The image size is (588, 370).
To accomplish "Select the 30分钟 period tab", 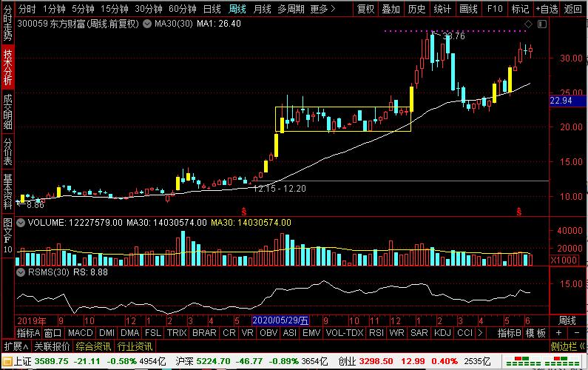I will pos(149,9).
